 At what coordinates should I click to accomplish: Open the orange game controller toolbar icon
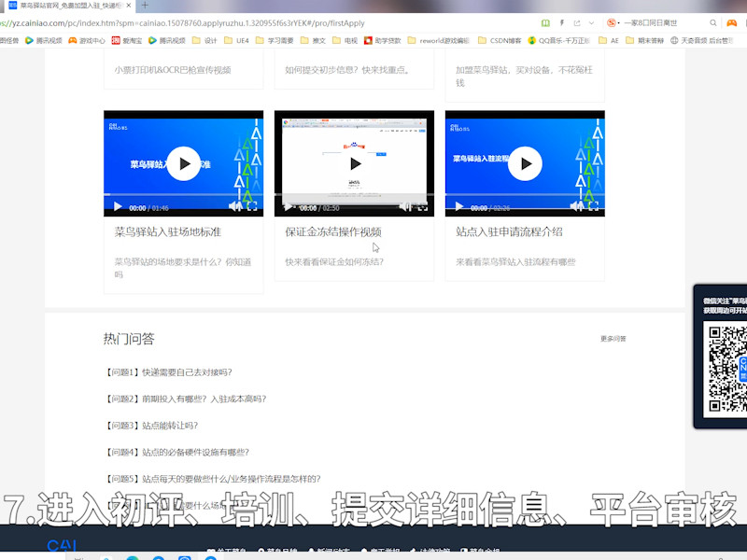tap(732, 22)
